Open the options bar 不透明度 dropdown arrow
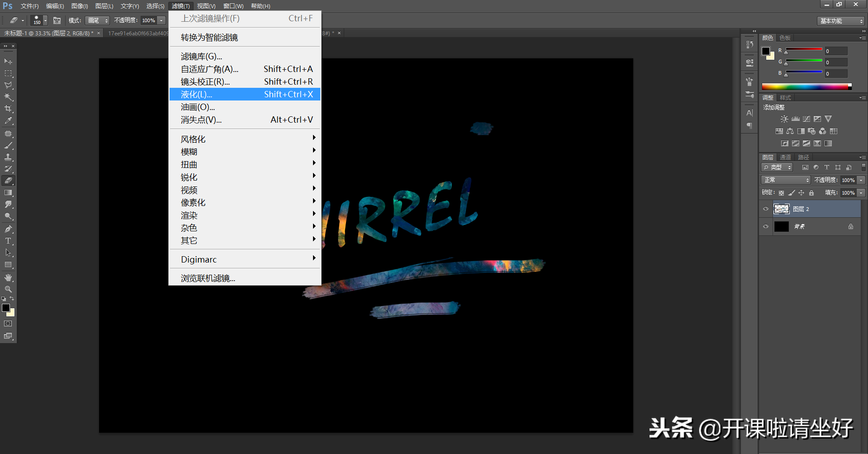The image size is (868, 454). coord(161,20)
